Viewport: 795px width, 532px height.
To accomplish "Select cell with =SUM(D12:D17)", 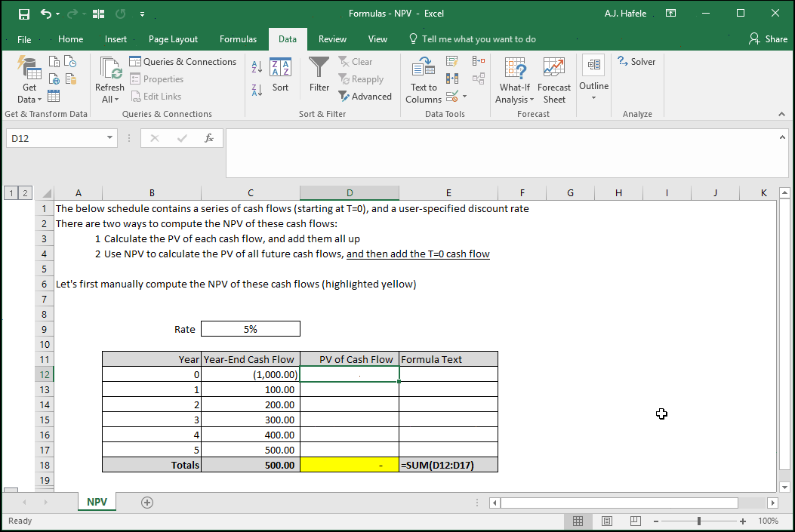I will click(448, 465).
